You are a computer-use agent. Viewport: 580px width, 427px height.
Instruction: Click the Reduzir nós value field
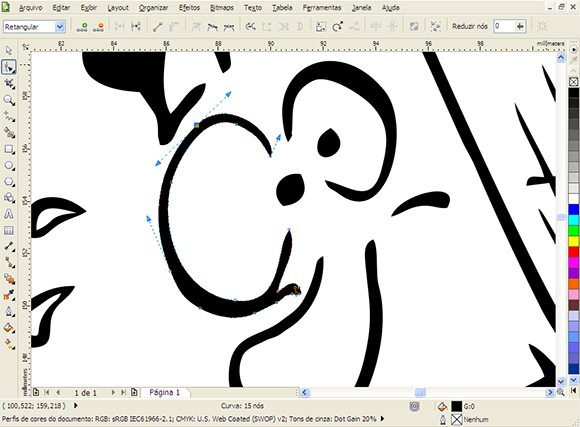pyautogui.click(x=504, y=26)
